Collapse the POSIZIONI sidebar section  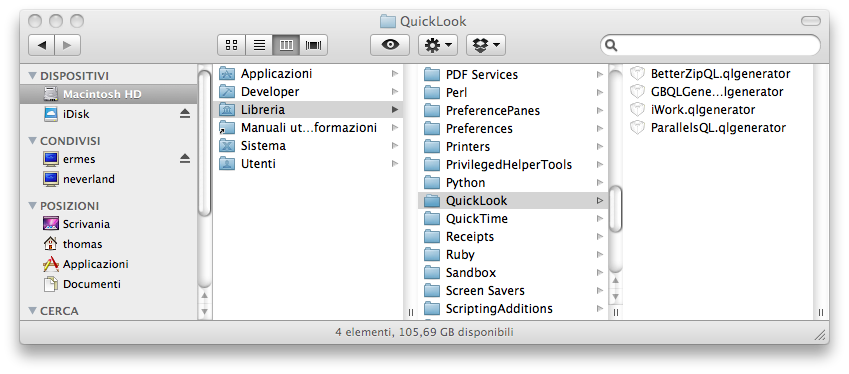tap(32, 206)
